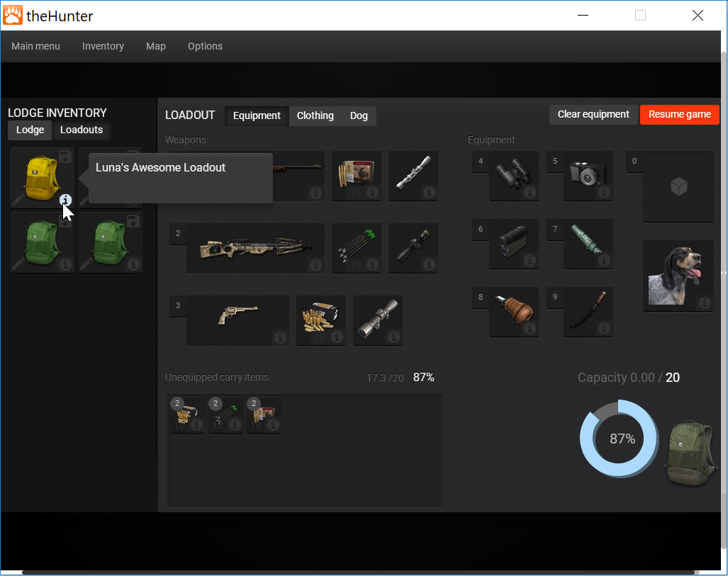Select unequipped rifle ammo stack
The image size is (728, 576).
pos(264,415)
